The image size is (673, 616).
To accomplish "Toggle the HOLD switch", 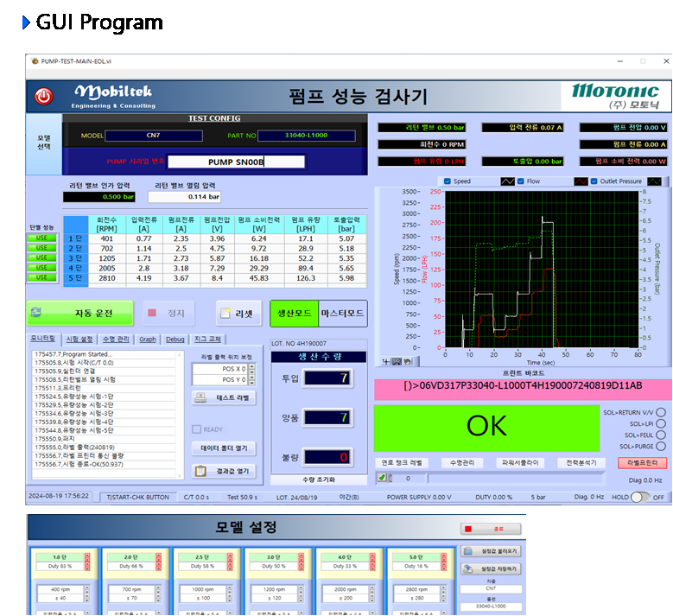I will pyautogui.click(x=639, y=497).
